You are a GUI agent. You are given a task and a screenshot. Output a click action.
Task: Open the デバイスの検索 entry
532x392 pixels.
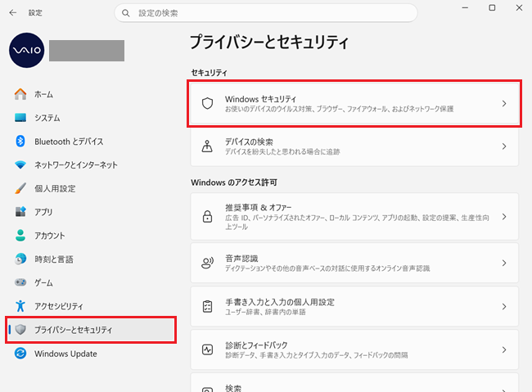point(354,146)
